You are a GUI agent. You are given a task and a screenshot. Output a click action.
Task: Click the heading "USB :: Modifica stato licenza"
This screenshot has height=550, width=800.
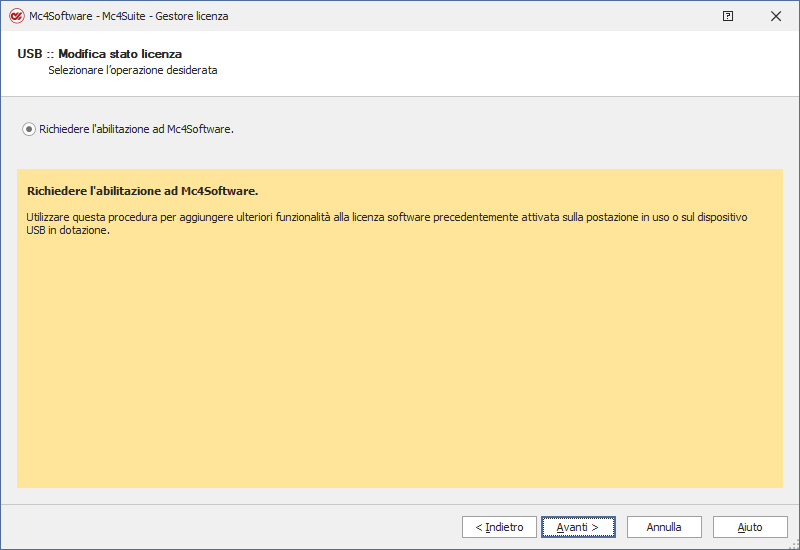[x=99, y=54]
